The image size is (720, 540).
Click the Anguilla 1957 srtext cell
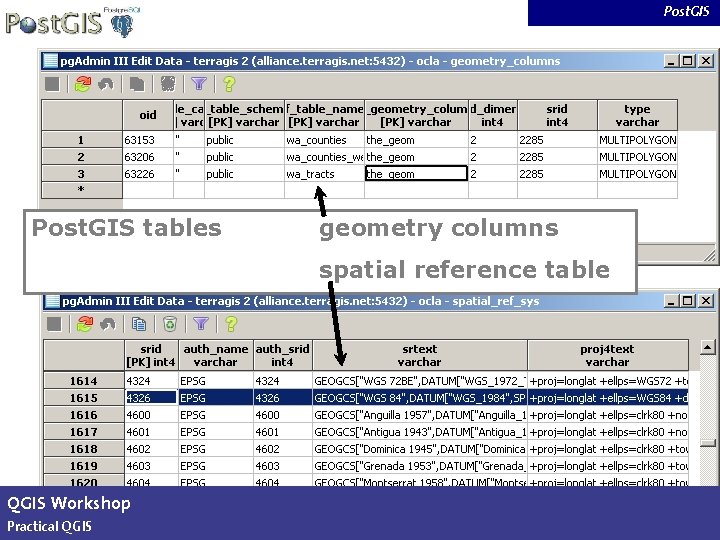point(420,415)
